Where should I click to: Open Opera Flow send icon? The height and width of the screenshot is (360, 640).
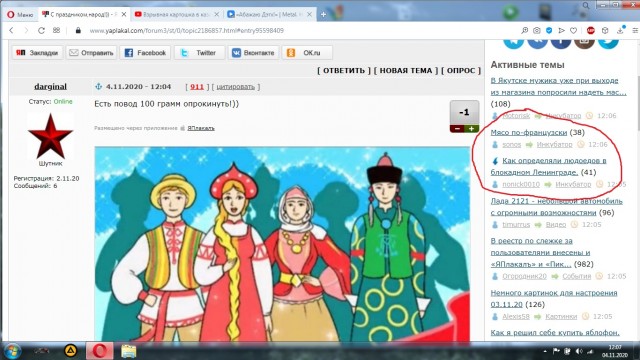click(x=562, y=30)
